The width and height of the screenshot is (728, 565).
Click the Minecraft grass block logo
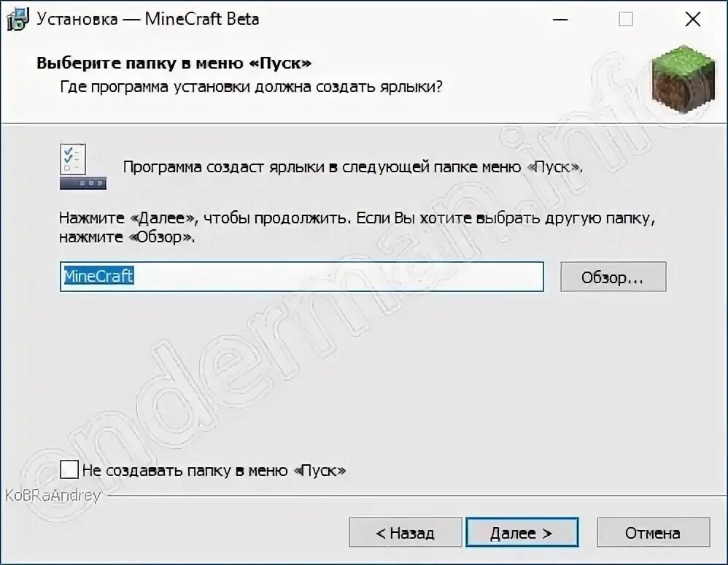click(683, 80)
